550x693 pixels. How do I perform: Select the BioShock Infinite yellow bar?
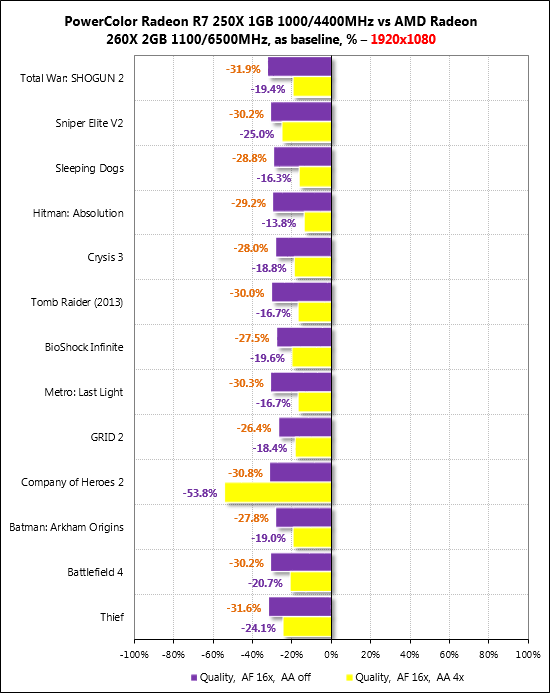(x=312, y=358)
